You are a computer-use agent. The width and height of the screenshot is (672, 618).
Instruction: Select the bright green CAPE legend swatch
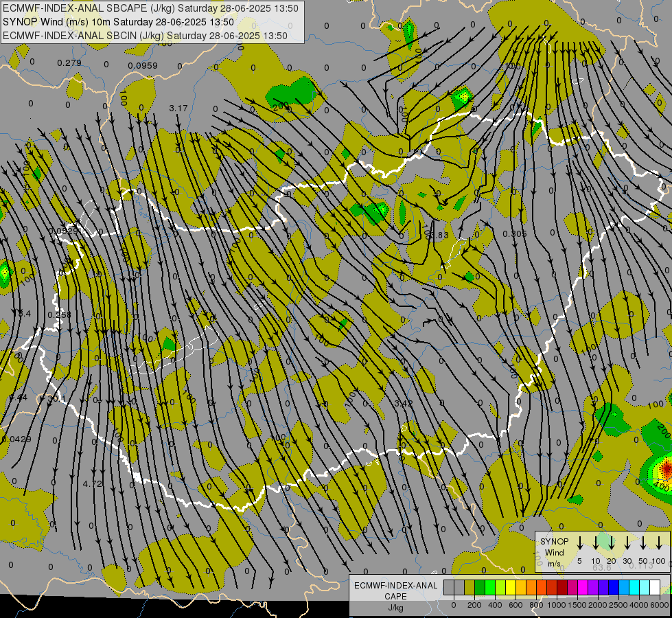490,587
